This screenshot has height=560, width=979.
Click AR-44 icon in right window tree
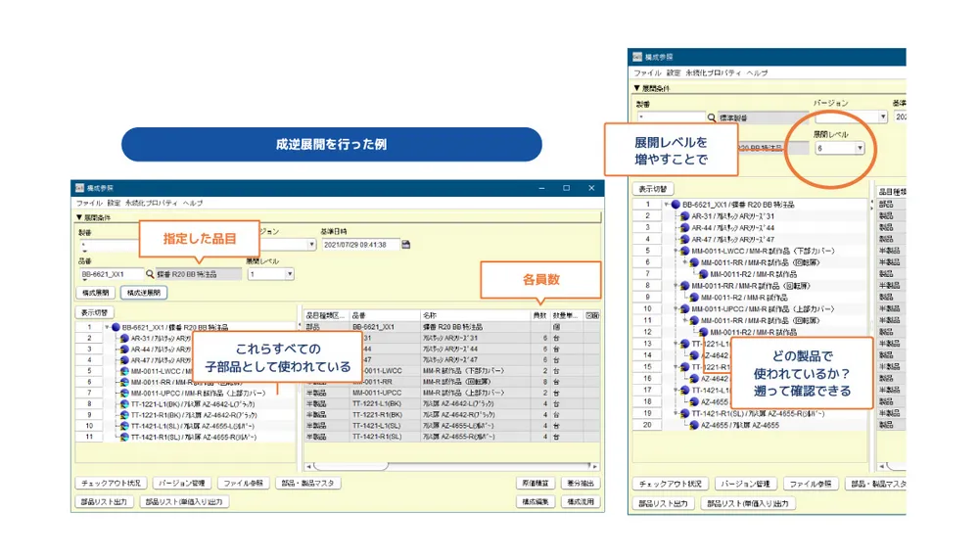685,228
